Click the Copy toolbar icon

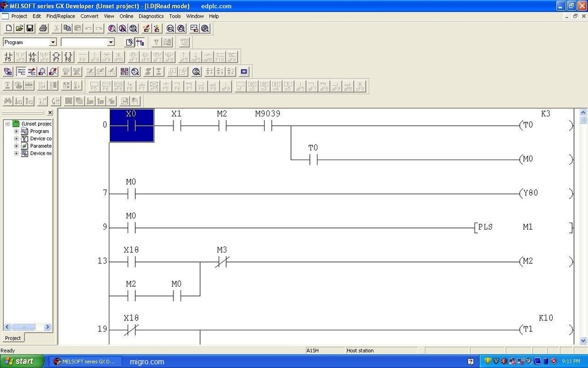[66, 28]
